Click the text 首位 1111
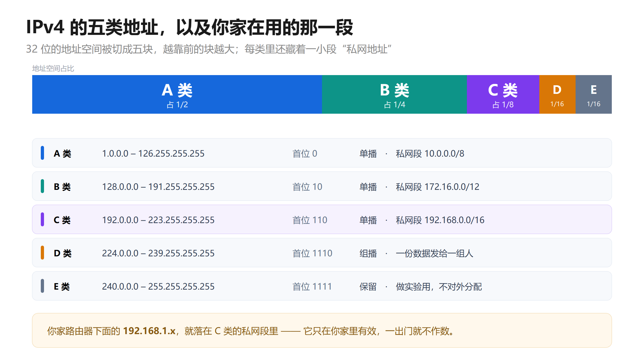The width and height of the screenshot is (644, 362). coord(312,286)
